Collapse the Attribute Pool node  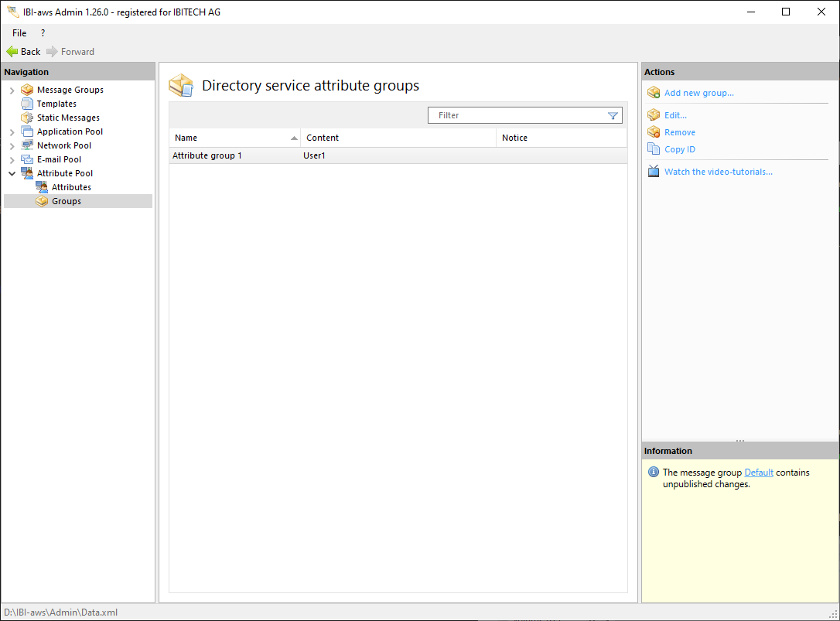pos(12,173)
